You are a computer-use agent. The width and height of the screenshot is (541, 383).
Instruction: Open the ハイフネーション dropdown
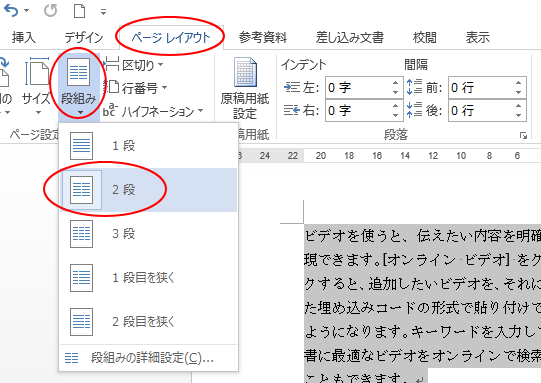coord(153,111)
